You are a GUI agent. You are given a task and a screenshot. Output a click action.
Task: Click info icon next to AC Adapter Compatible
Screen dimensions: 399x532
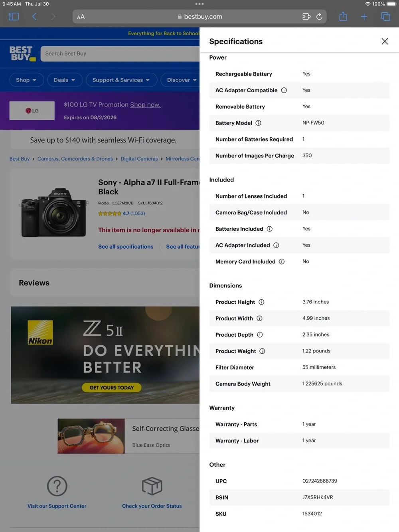coord(284,90)
